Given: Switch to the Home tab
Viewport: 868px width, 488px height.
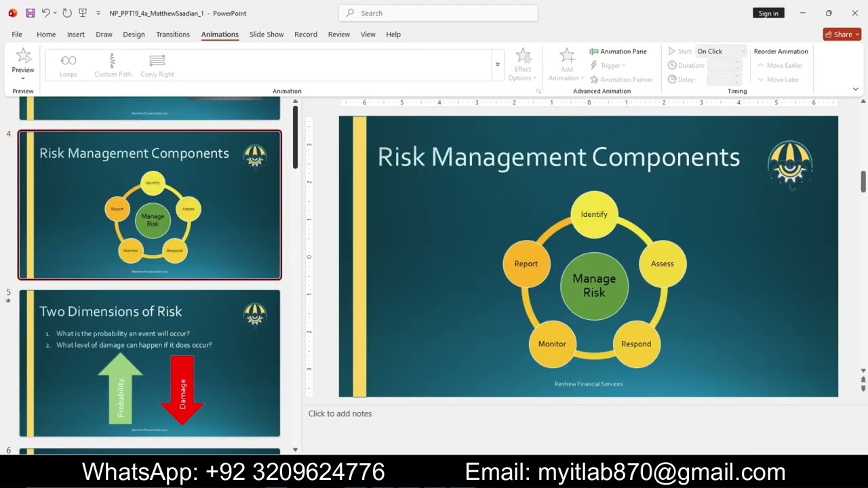Looking at the screenshot, I should pyautogui.click(x=46, y=34).
